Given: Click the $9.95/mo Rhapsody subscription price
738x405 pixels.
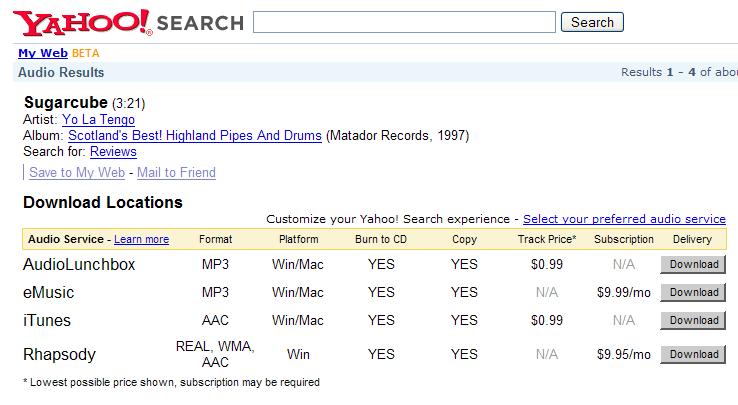Looking at the screenshot, I should 624,354.
